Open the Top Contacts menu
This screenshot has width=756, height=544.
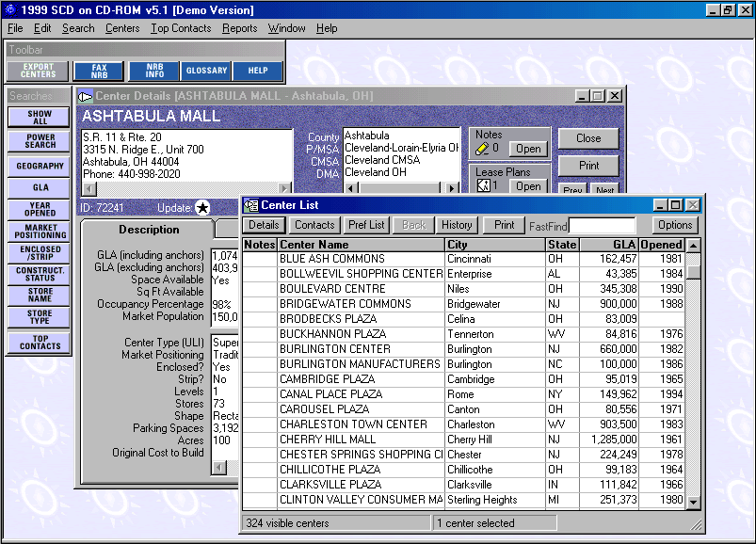181,28
